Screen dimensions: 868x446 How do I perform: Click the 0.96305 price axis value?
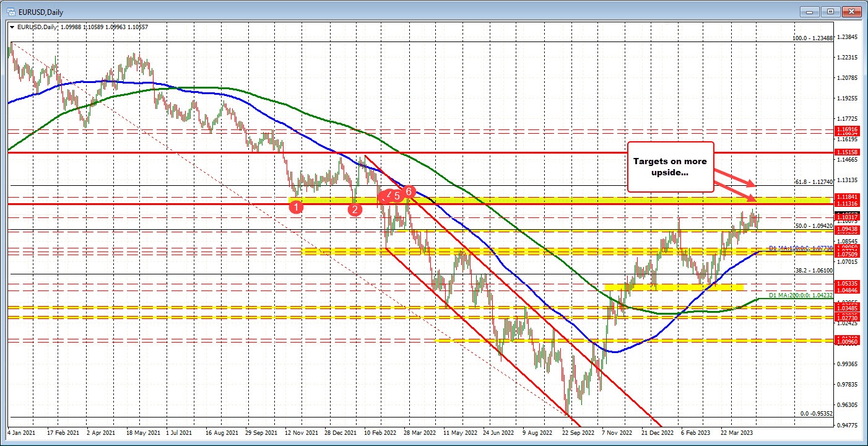pyautogui.click(x=846, y=405)
